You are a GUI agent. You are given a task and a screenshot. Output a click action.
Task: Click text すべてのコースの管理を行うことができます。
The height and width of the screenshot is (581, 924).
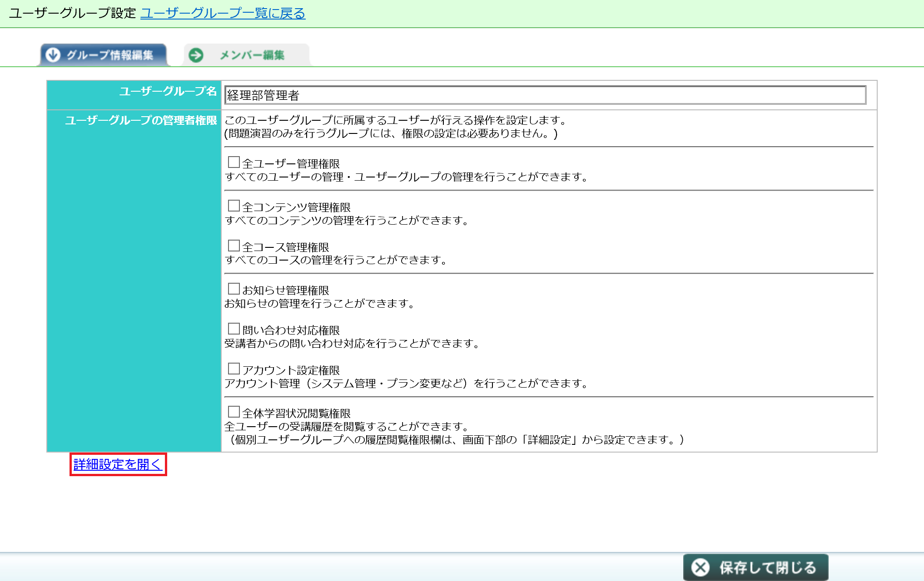(x=336, y=260)
